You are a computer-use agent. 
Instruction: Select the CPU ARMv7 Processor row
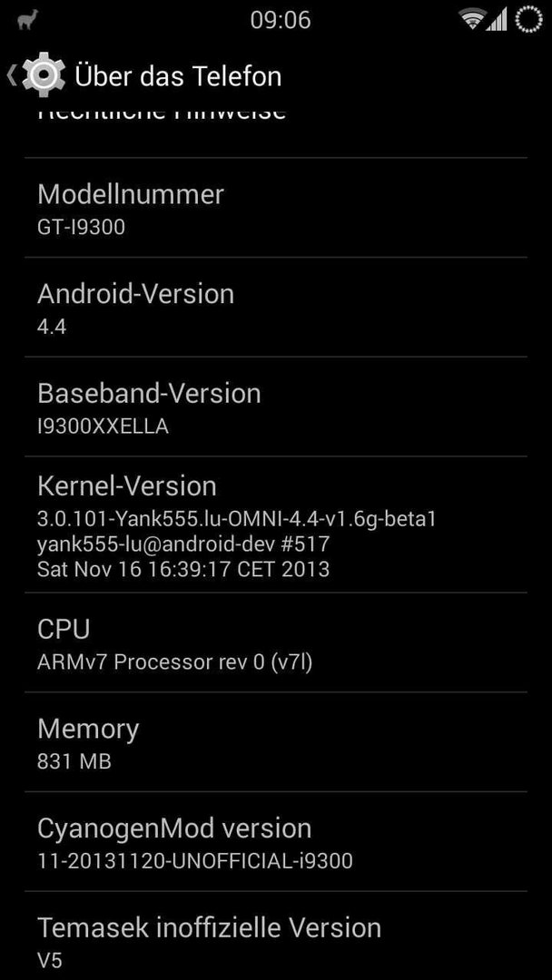point(276,642)
